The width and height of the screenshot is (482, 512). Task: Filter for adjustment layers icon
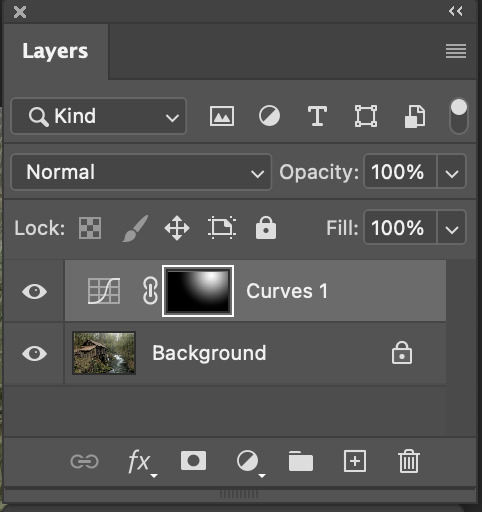point(269,116)
